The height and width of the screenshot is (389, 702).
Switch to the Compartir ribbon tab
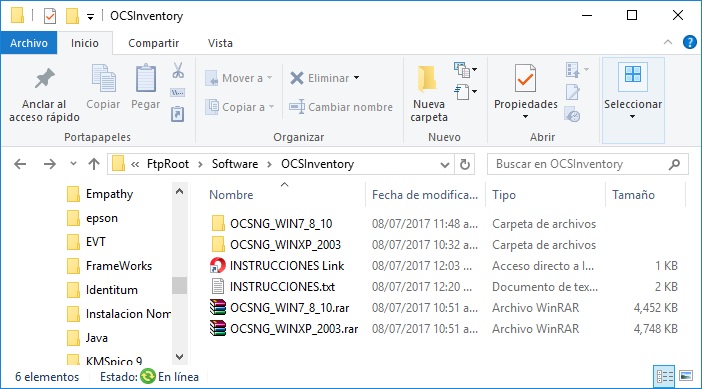(154, 43)
